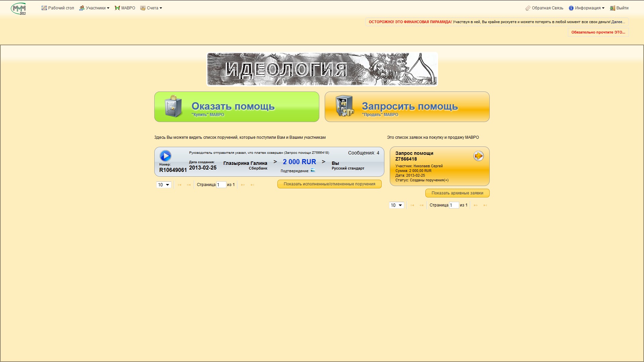Open Рабочий стол menu item
Viewport: 644px width, 362px height.
58,8
